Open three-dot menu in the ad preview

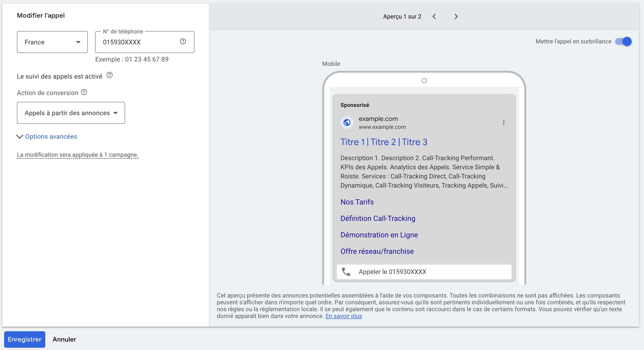tap(504, 122)
